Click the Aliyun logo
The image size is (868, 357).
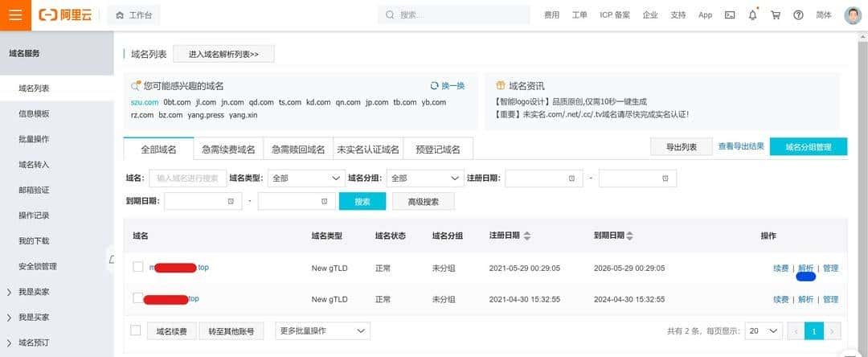(65, 15)
